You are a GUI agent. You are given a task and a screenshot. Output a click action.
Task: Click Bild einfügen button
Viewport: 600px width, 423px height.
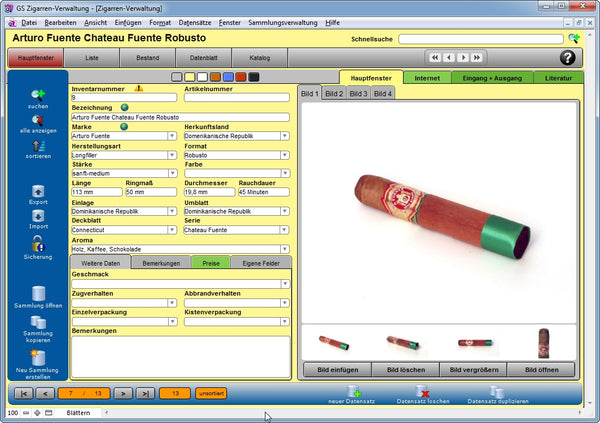pyautogui.click(x=338, y=370)
